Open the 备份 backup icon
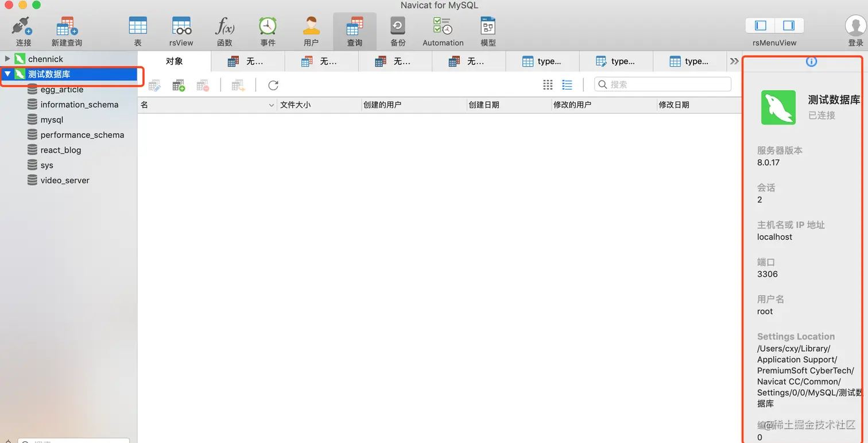868x443 pixels. [398, 26]
